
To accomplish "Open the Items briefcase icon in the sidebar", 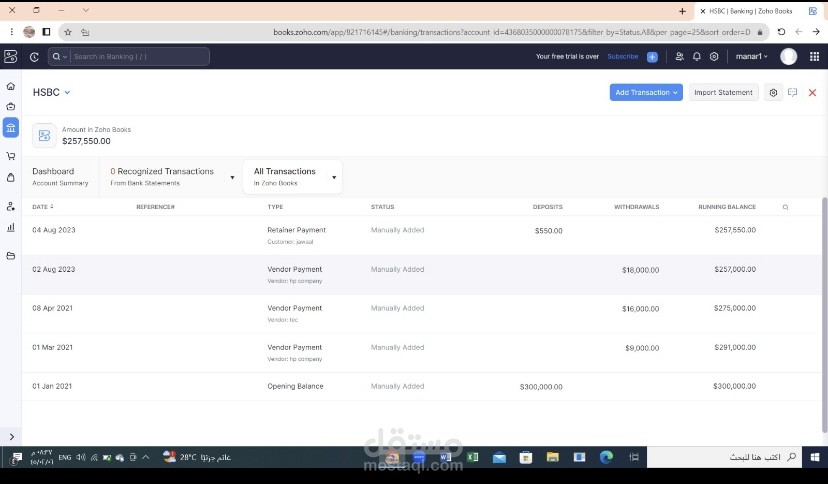I will (x=11, y=107).
